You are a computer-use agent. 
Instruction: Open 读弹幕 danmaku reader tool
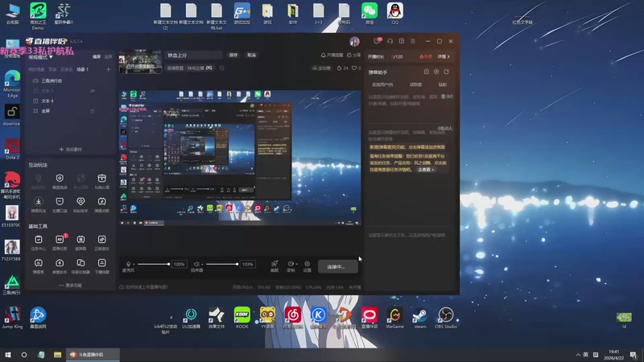80,242
